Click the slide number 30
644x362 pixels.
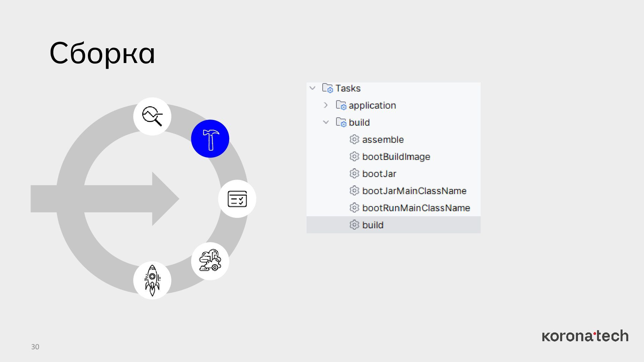pyautogui.click(x=35, y=347)
